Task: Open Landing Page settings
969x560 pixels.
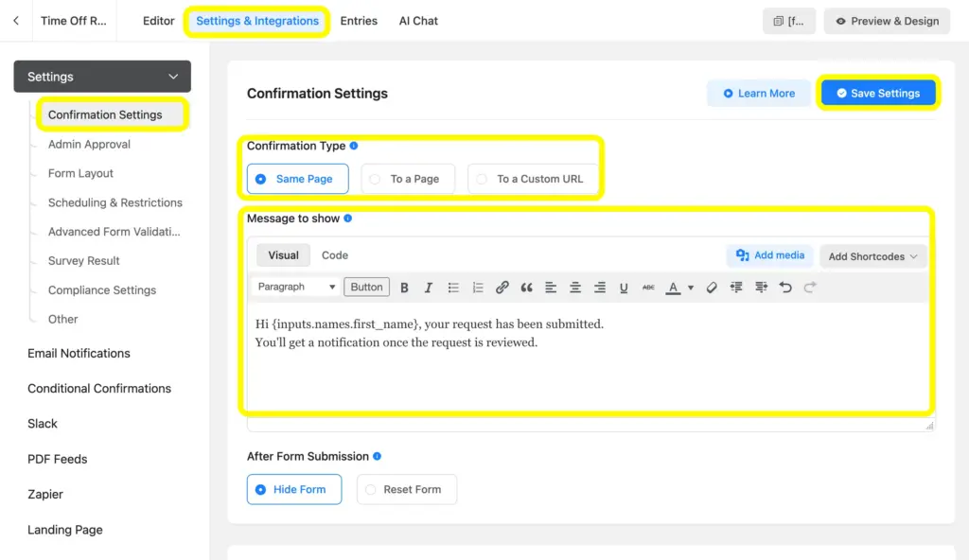Action: pos(65,530)
